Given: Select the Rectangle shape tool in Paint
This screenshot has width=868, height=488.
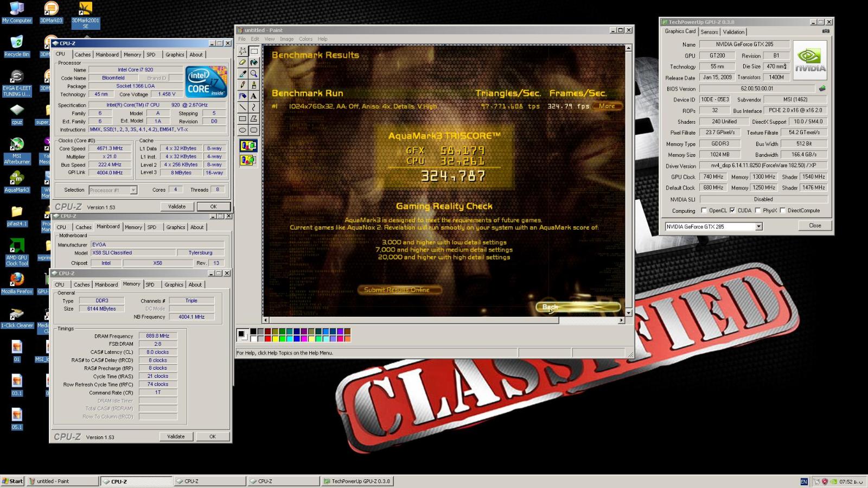Looking at the screenshot, I should point(242,119).
